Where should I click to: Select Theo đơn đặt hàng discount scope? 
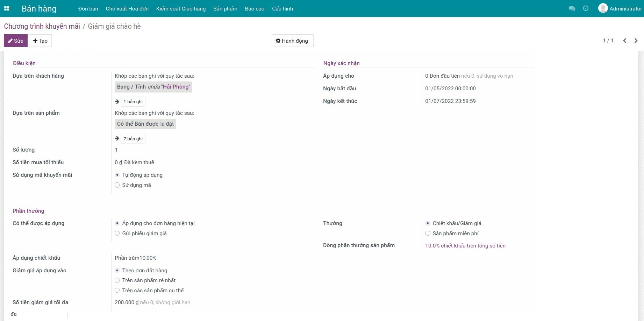coord(117,271)
